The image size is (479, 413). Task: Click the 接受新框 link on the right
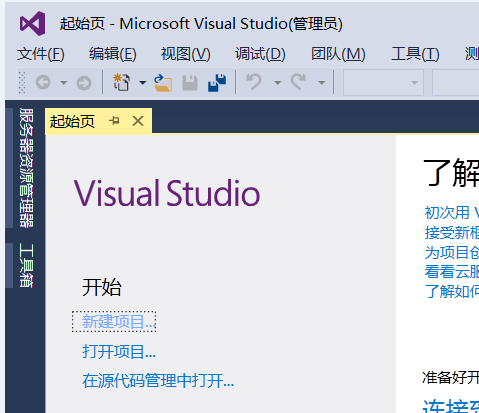451,232
